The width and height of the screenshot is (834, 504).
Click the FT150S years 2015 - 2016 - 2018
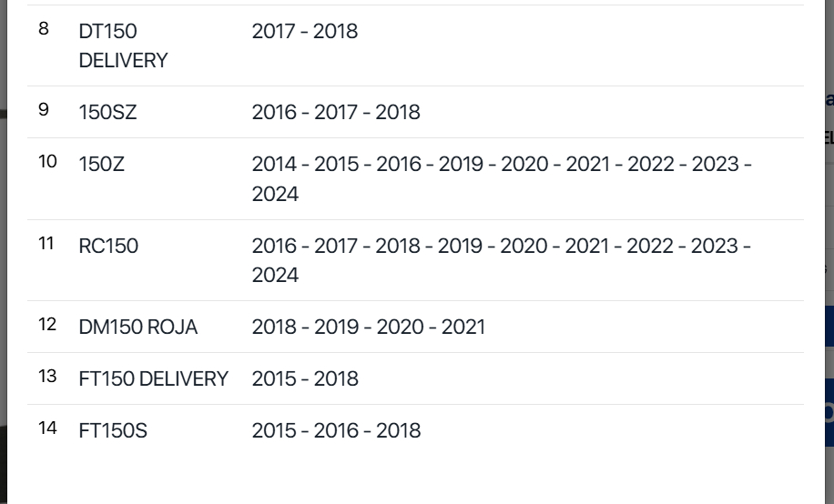[336, 430]
